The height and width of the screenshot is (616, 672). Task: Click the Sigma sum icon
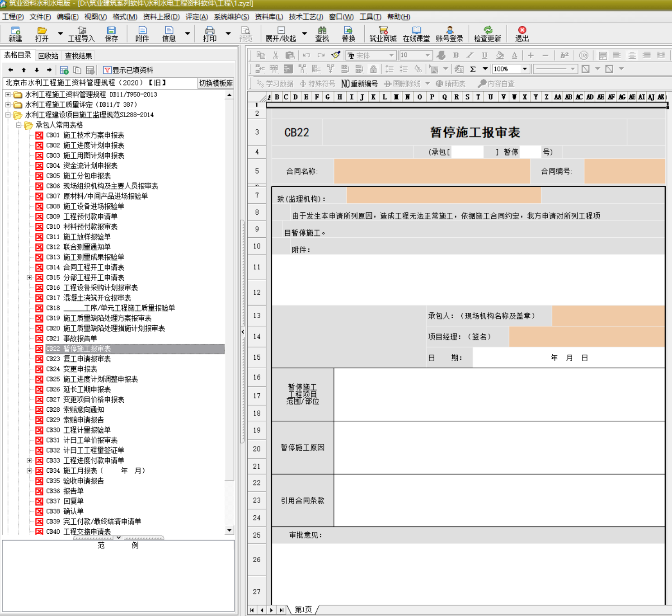point(473,69)
